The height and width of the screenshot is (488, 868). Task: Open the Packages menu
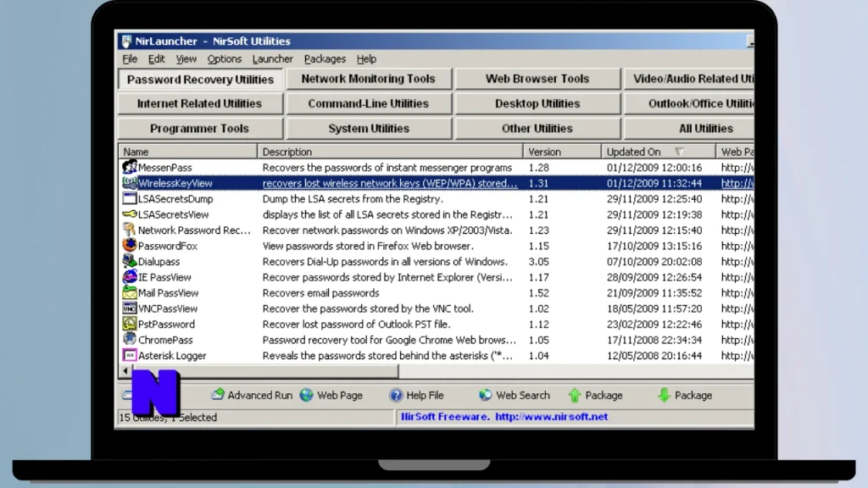point(325,58)
